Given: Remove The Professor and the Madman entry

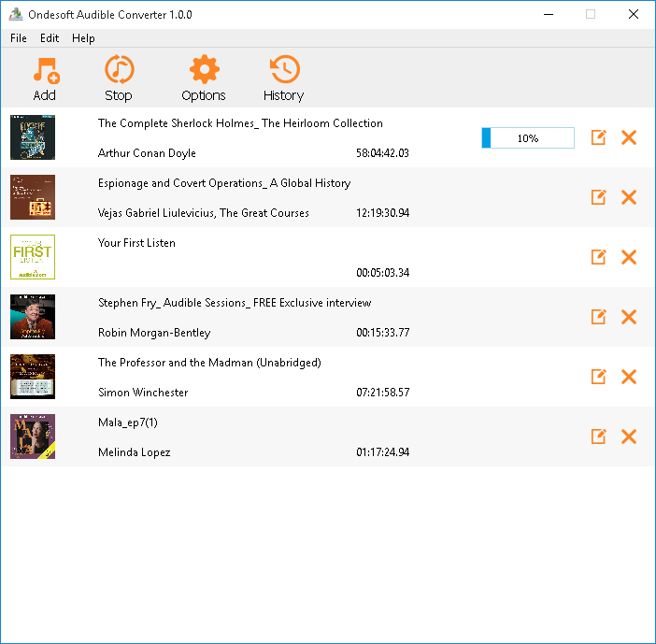Looking at the screenshot, I should tap(629, 377).
